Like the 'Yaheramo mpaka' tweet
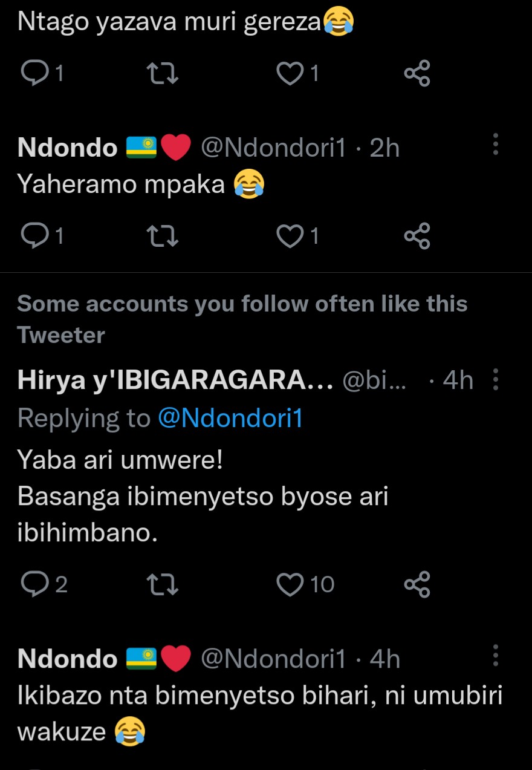 (290, 236)
